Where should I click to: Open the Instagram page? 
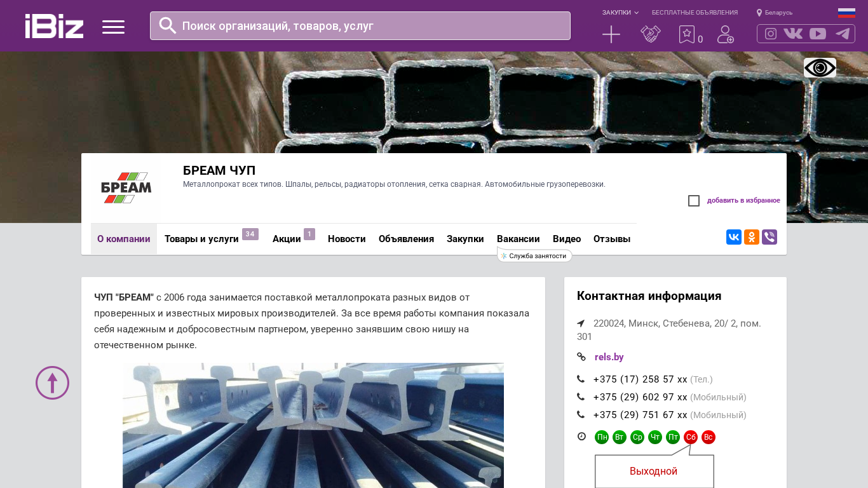click(771, 34)
